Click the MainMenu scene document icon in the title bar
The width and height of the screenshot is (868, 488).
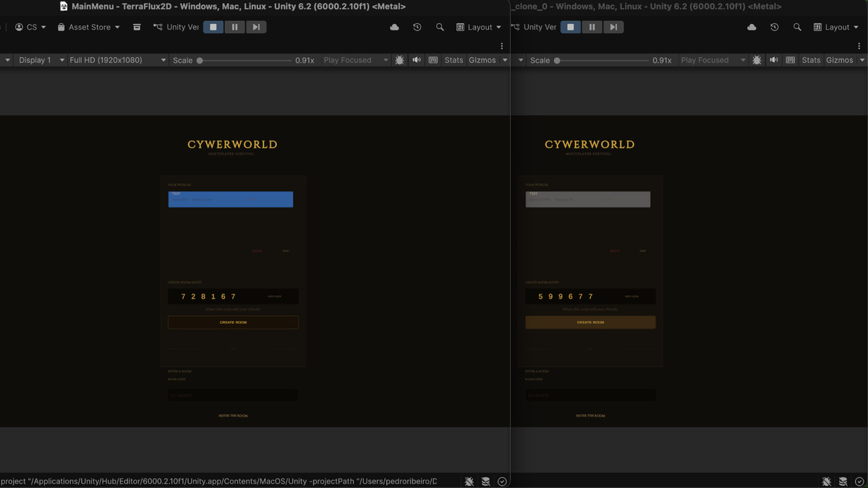pyautogui.click(x=64, y=7)
